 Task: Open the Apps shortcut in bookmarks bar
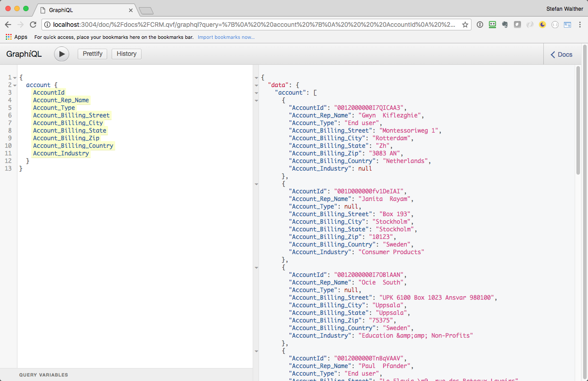[x=17, y=37]
